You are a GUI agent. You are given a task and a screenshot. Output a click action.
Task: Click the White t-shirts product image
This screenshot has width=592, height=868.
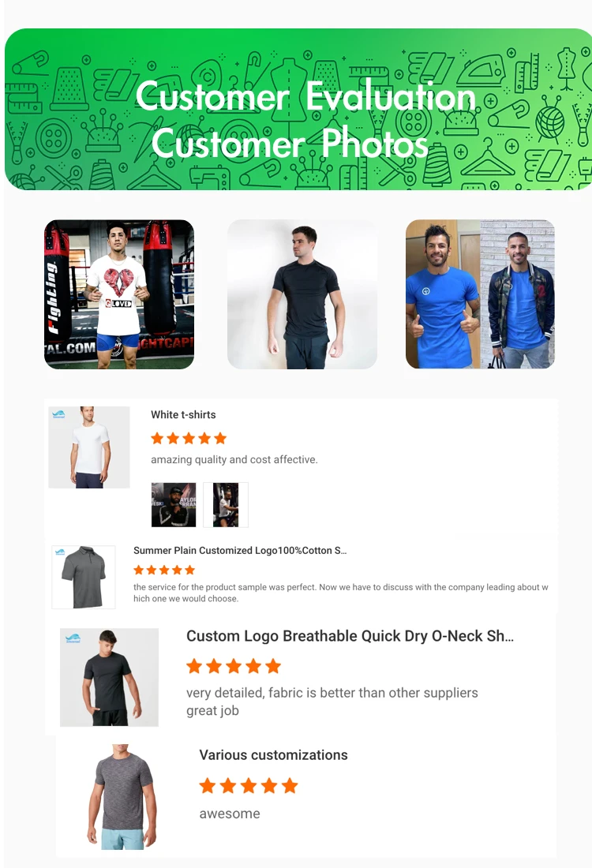tap(89, 447)
